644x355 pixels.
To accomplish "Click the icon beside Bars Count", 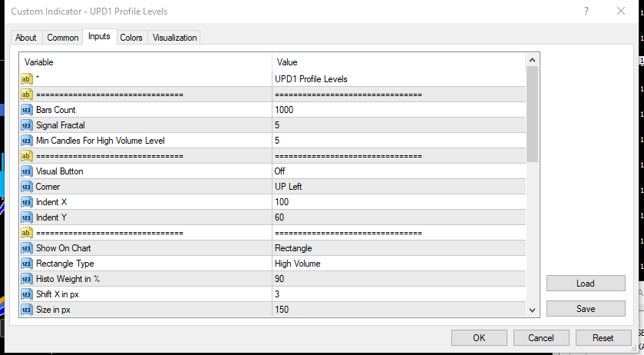I will click(27, 110).
